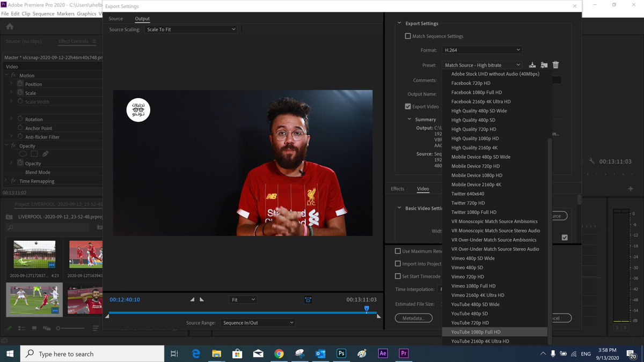Enable Match Sequence Settings checkbox

pyautogui.click(x=408, y=36)
